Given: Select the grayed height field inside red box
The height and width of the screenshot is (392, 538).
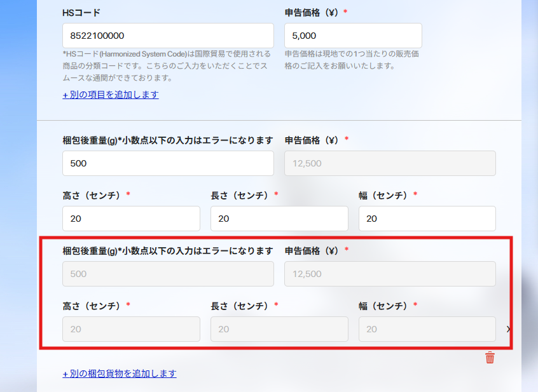Looking at the screenshot, I should (131, 329).
